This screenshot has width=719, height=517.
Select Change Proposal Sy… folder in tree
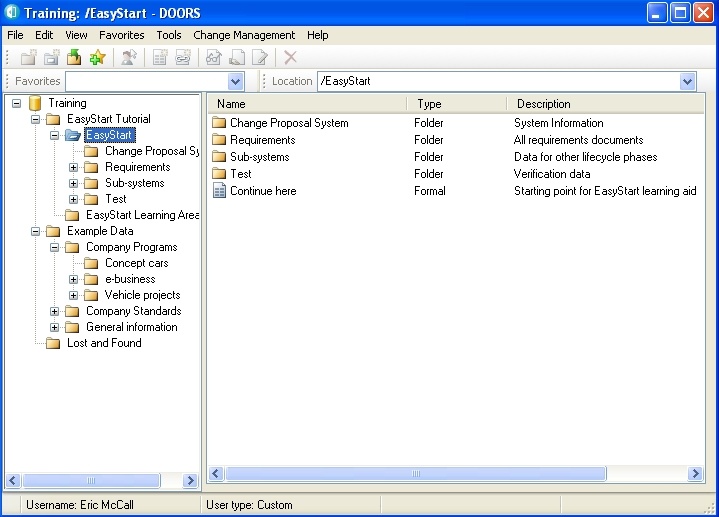[x=152, y=151]
